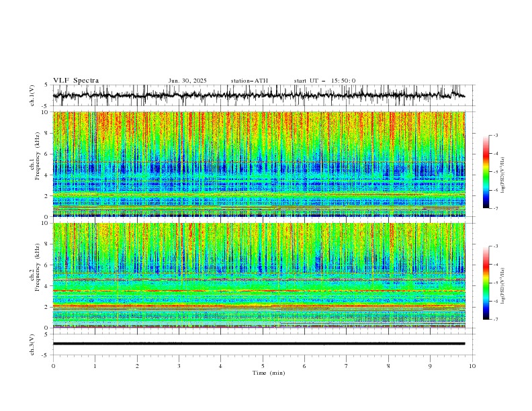Click the ch.3 flat waveform trace
Viewport: 532px width, 411px height.
[x=259, y=344]
